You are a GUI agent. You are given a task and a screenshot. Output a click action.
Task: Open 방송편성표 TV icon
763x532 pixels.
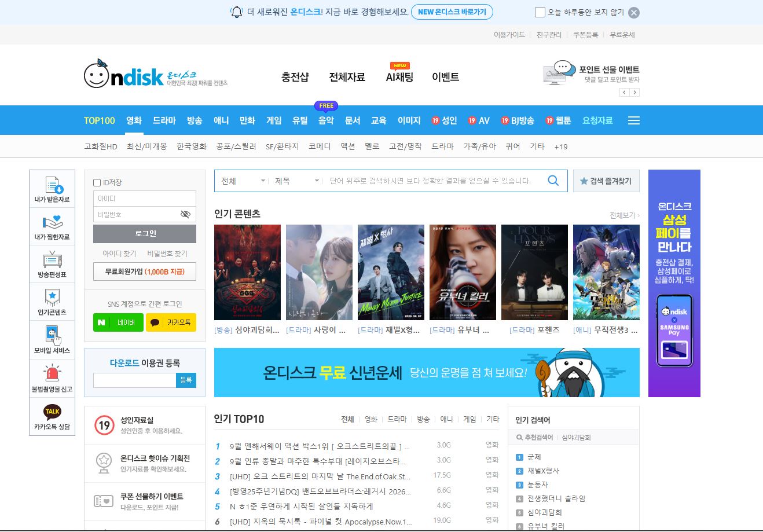coord(52,260)
